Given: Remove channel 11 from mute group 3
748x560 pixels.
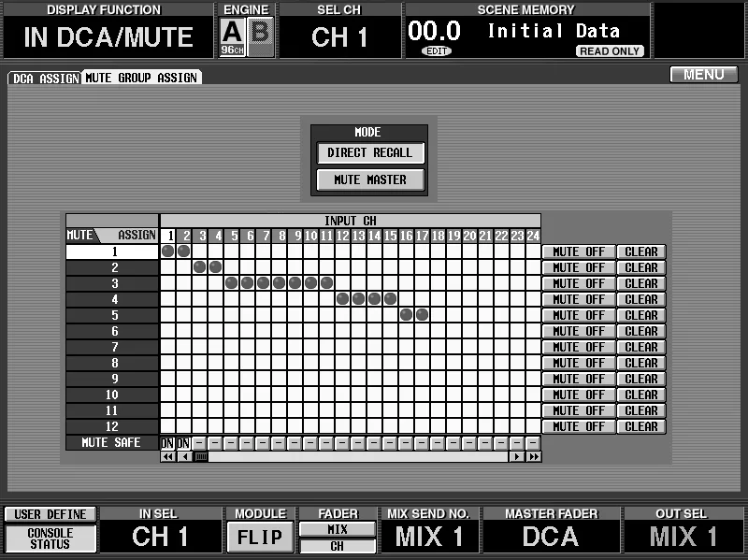Looking at the screenshot, I should pyautogui.click(x=326, y=283).
